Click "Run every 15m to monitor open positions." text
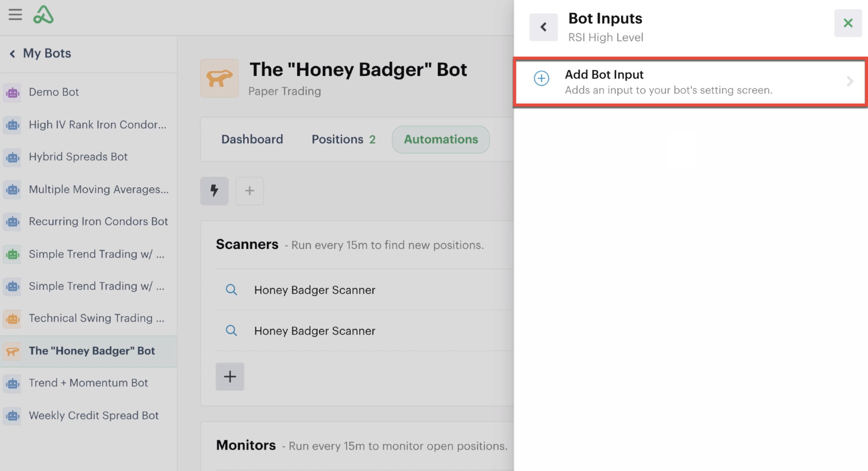The width and height of the screenshot is (868, 471). coord(398,446)
